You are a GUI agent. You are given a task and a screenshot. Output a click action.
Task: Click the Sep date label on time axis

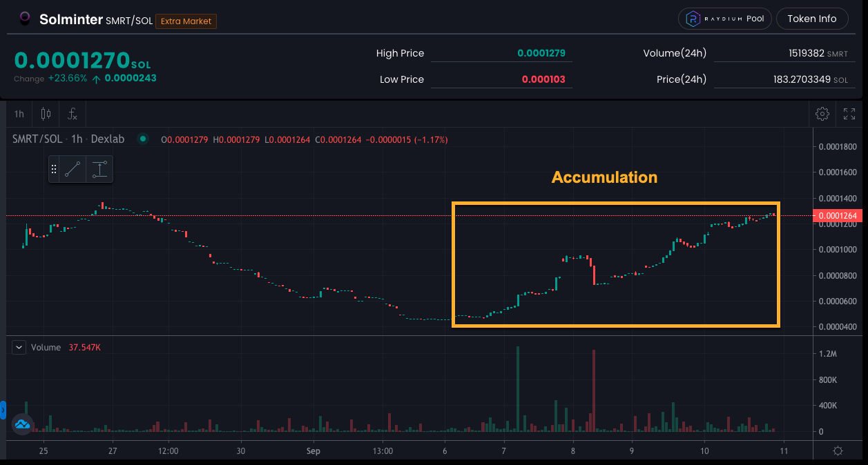[314, 451]
